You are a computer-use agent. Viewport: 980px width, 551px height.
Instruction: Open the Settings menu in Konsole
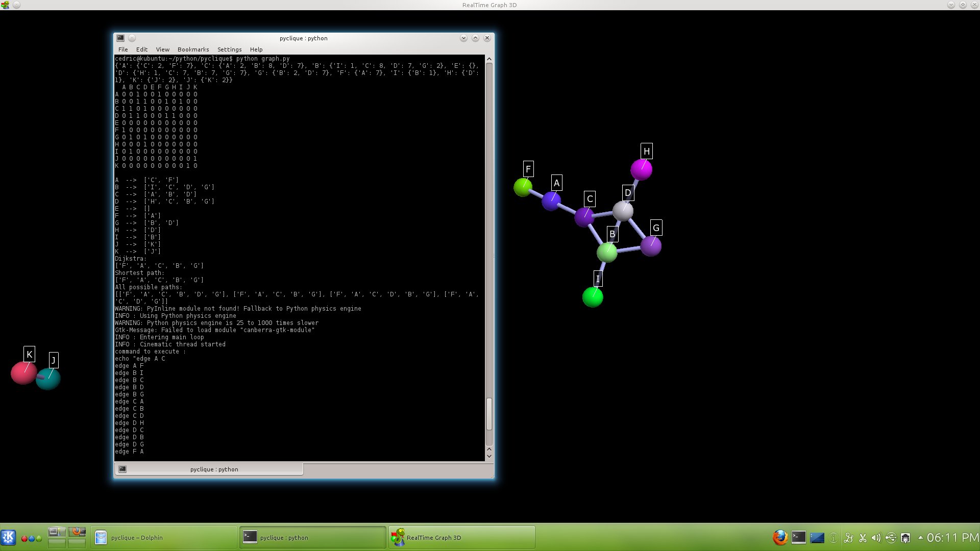tap(229, 49)
